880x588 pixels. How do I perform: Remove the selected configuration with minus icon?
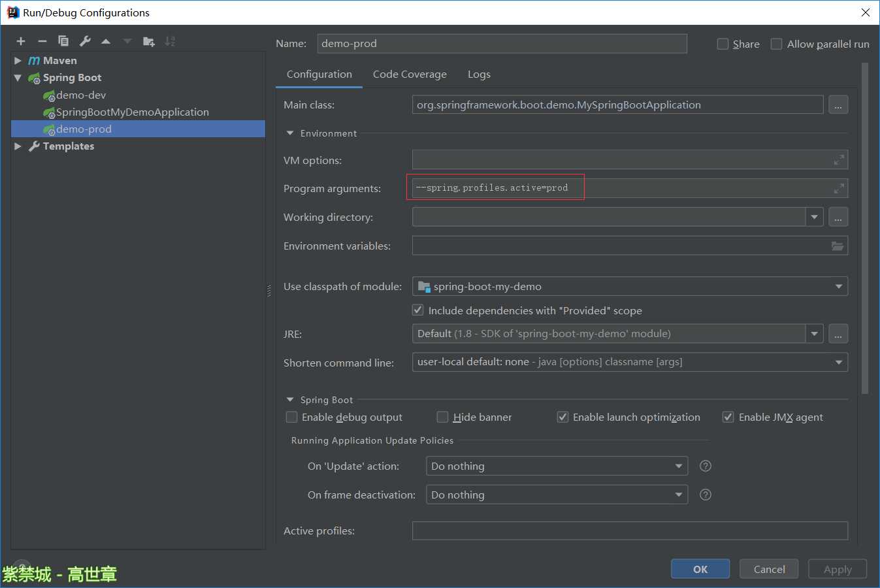(42, 41)
